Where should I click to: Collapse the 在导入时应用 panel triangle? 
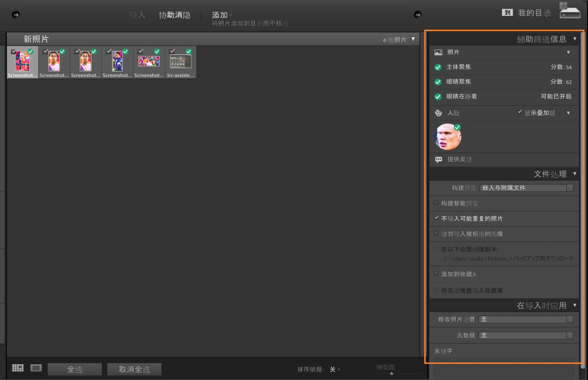click(x=575, y=305)
